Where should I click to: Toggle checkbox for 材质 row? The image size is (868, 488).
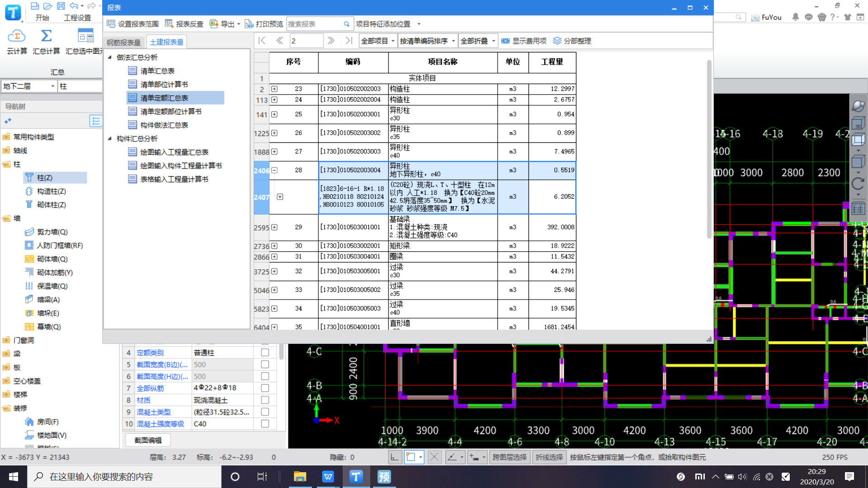(x=265, y=400)
